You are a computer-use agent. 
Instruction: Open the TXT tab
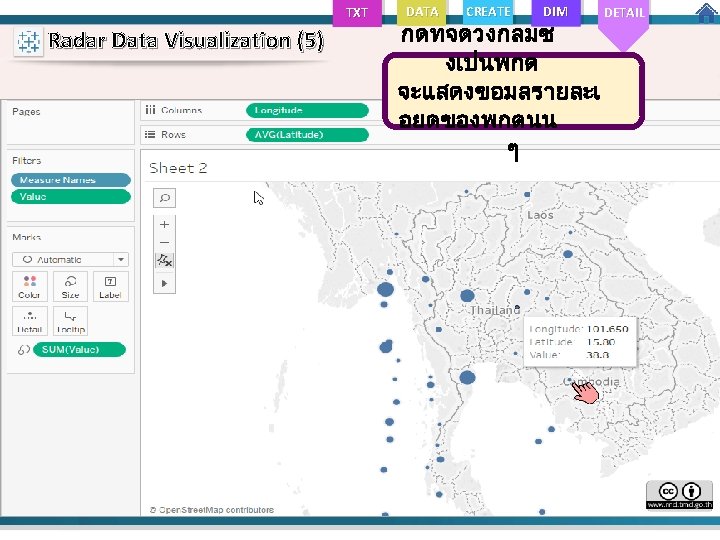click(x=357, y=12)
